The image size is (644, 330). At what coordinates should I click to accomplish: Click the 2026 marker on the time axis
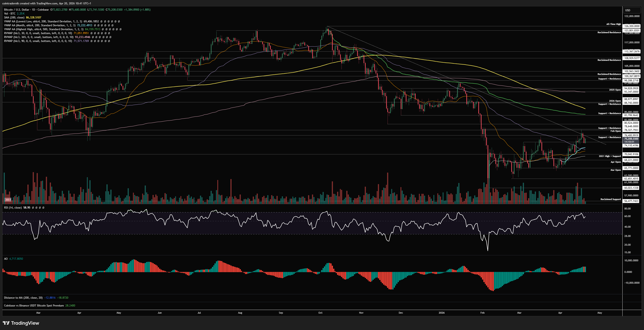[441, 313]
